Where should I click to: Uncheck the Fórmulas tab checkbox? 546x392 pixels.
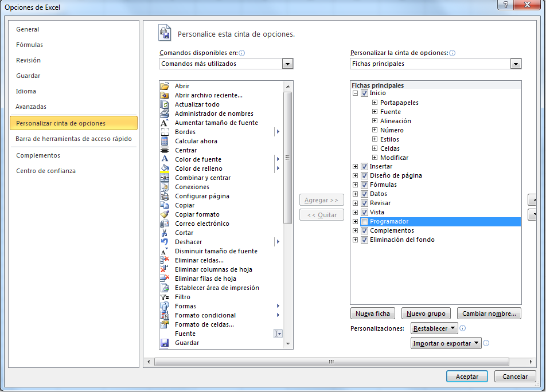(364, 185)
